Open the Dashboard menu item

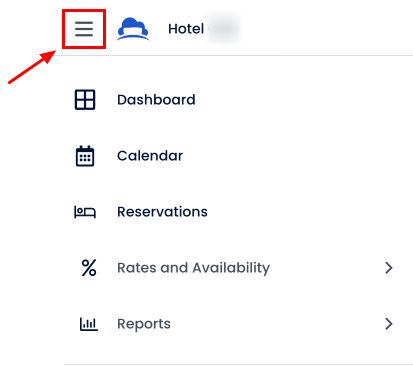pyautogui.click(x=156, y=100)
